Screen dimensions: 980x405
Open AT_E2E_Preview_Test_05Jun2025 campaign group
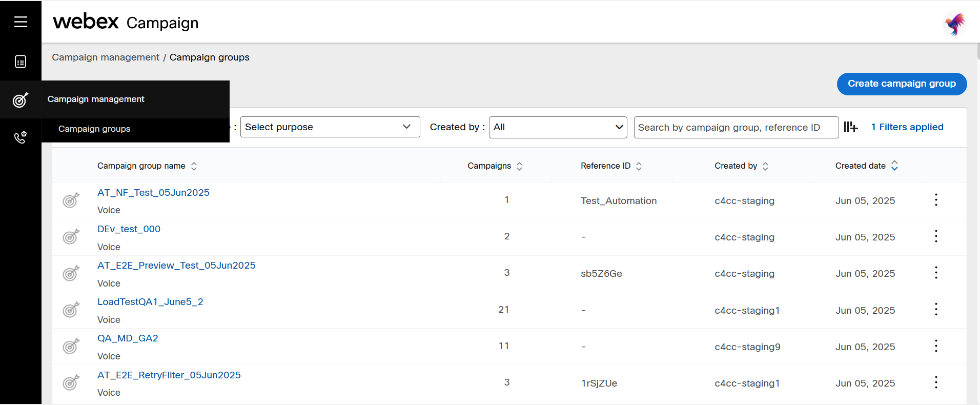click(x=176, y=266)
